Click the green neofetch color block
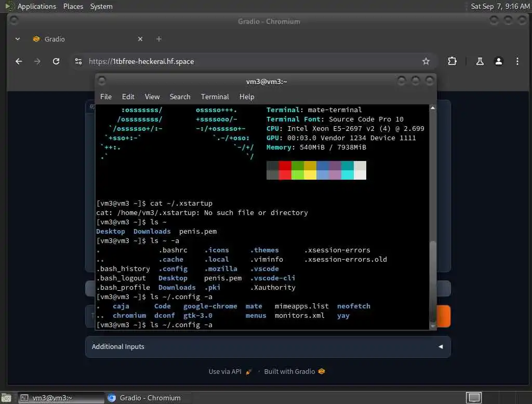Image resolution: width=532 pixels, height=404 pixels. (298, 170)
